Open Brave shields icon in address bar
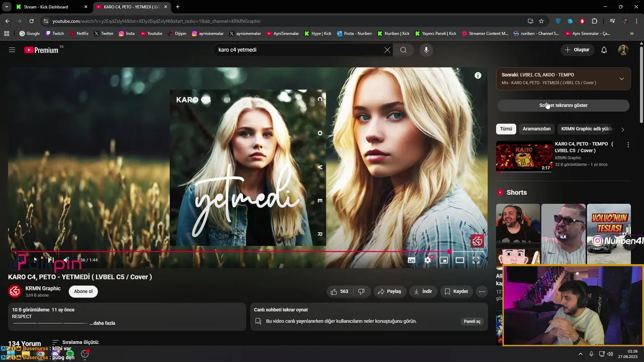644x362 pixels. point(558,21)
